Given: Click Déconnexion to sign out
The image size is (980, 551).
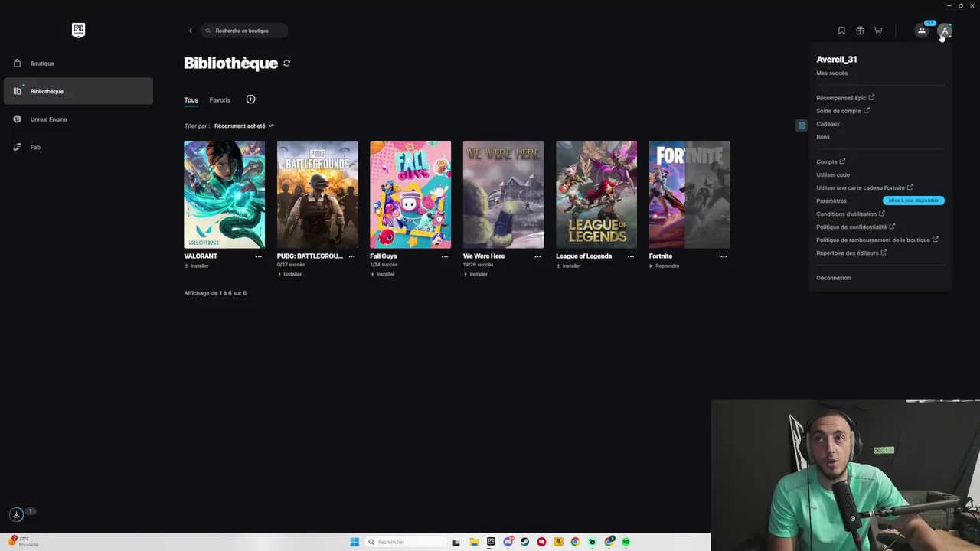Looking at the screenshot, I should click(833, 278).
